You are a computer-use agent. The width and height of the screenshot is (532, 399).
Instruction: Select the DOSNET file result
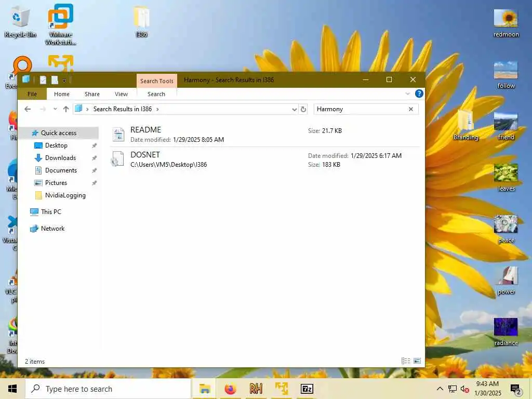pos(265,159)
